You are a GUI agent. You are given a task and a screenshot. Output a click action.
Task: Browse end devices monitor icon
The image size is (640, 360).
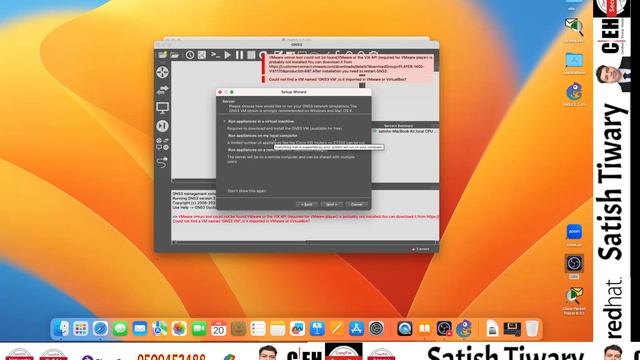pyautogui.click(x=162, y=108)
